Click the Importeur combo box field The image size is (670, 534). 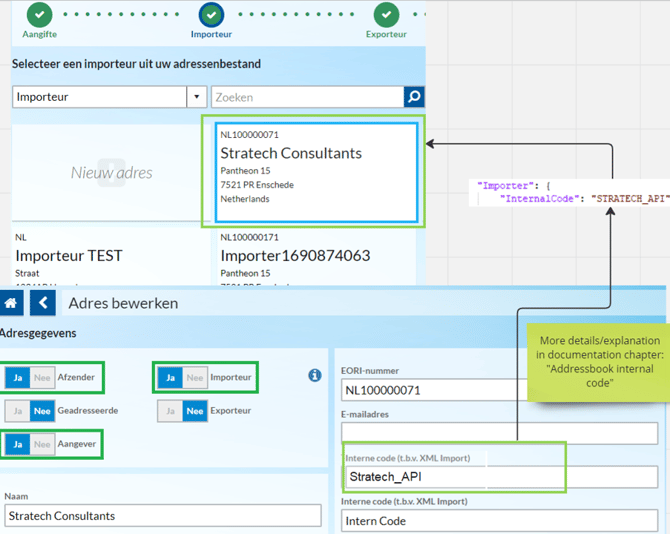pyautogui.click(x=110, y=97)
